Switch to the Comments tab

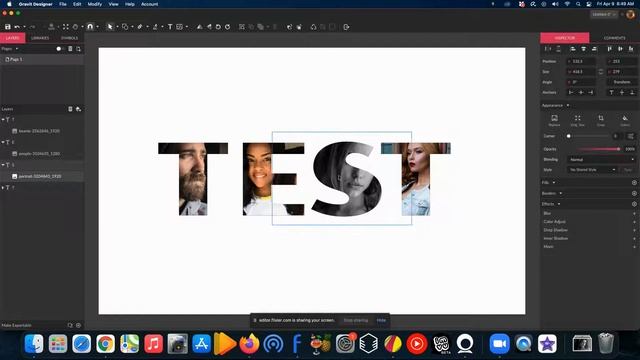click(x=614, y=38)
